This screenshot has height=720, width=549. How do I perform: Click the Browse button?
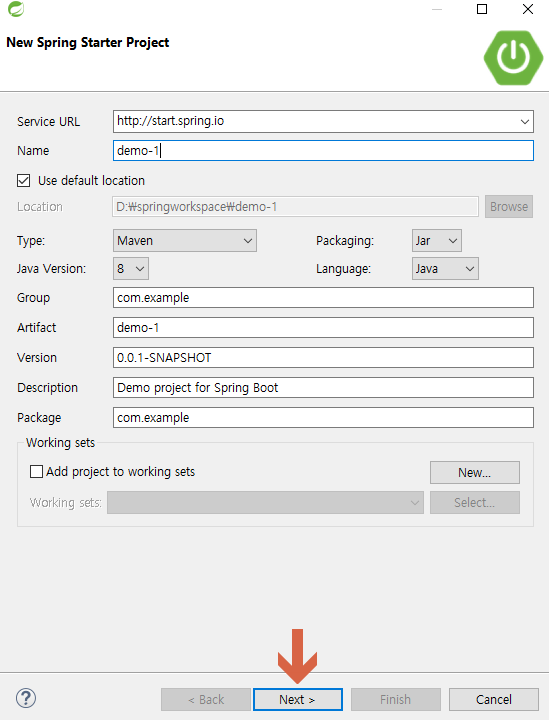509,207
